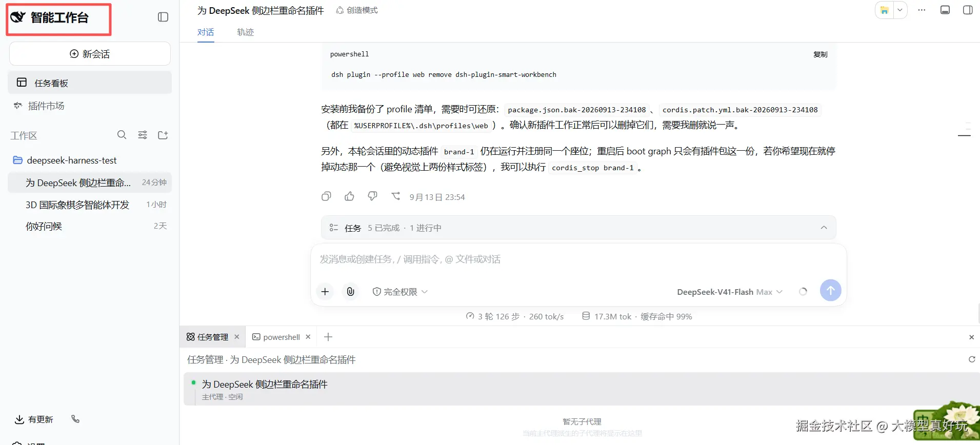Open the 任务看板 task board
The image size is (980, 445).
pos(90,83)
